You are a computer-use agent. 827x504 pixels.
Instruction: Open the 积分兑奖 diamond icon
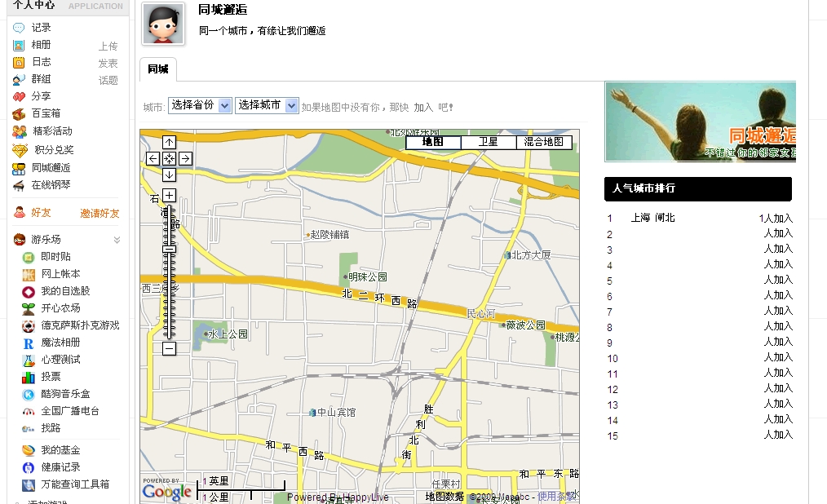point(20,150)
